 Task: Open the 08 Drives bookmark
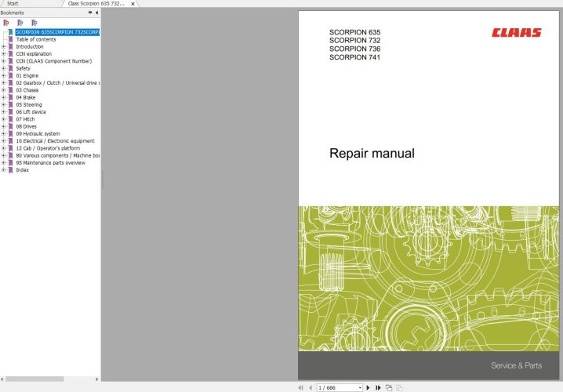click(26, 126)
